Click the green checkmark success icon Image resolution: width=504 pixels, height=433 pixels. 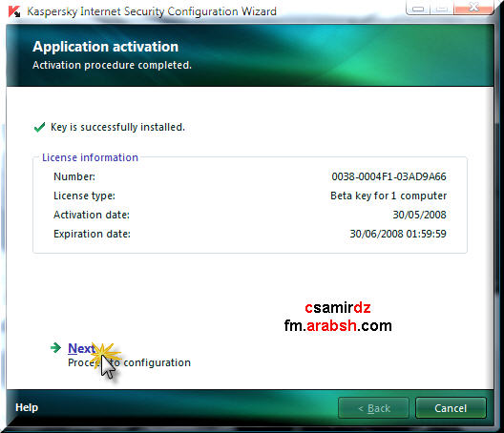tap(39, 127)
